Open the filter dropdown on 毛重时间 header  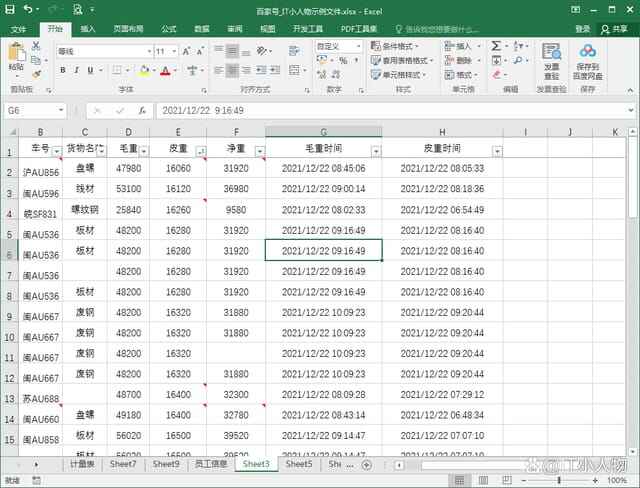coord(376,151)
